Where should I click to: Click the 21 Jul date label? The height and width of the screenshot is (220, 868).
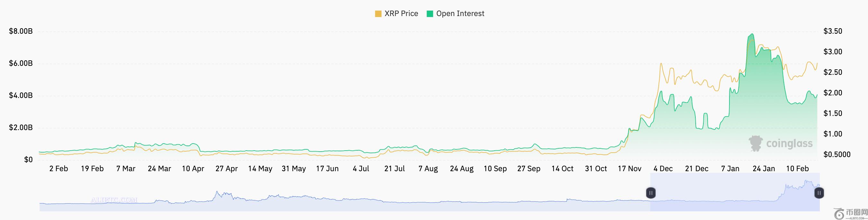394,169
